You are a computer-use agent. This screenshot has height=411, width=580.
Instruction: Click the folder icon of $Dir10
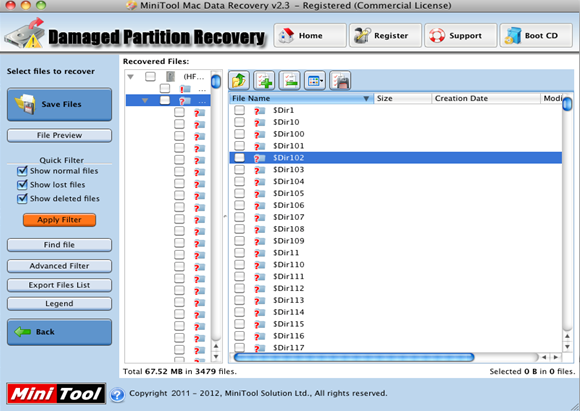pos(260,122)
